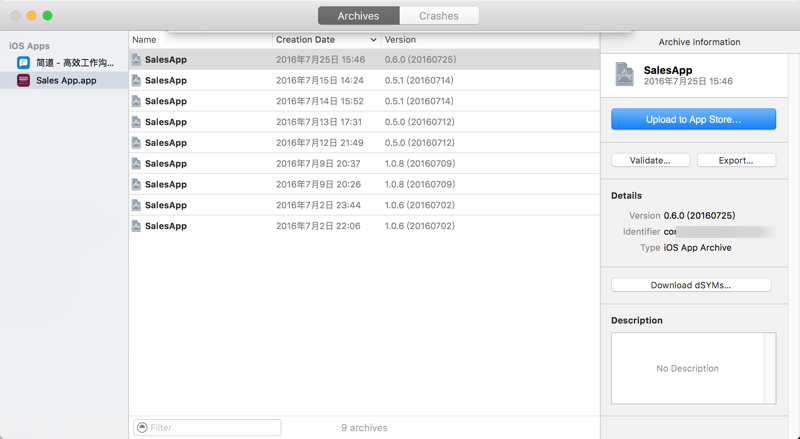Click version 0.6.0 (20160725) in list
The width and height of the screenshot is (800, 439).
coord(420,59)
